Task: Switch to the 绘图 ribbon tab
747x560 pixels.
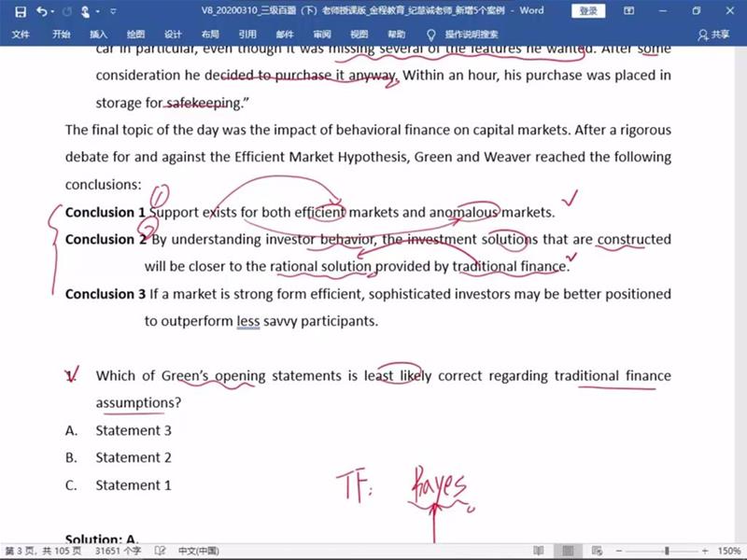Action: point(135,35)
